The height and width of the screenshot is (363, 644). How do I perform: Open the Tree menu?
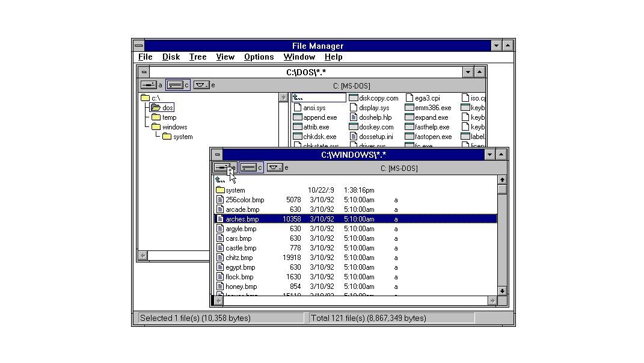(198, 57)
